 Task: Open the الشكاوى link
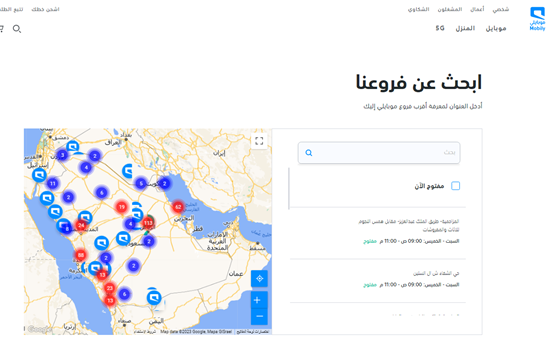point(419,9)
